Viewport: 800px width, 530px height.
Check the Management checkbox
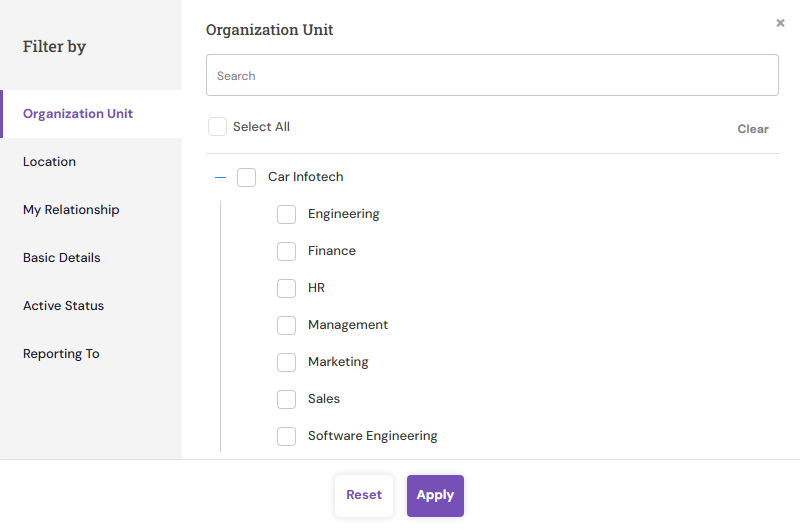tap(286, 325)
